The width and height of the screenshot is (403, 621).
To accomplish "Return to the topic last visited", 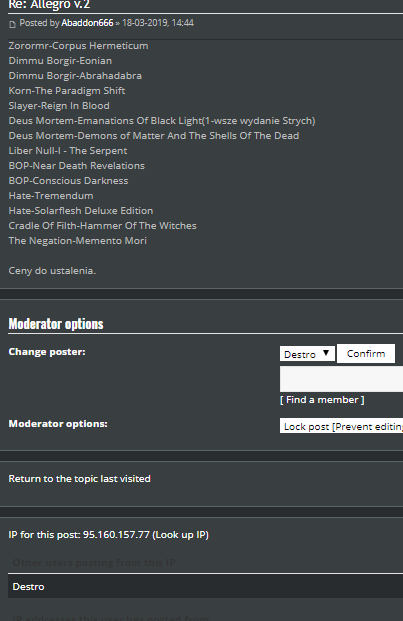I will pos(80,479).
